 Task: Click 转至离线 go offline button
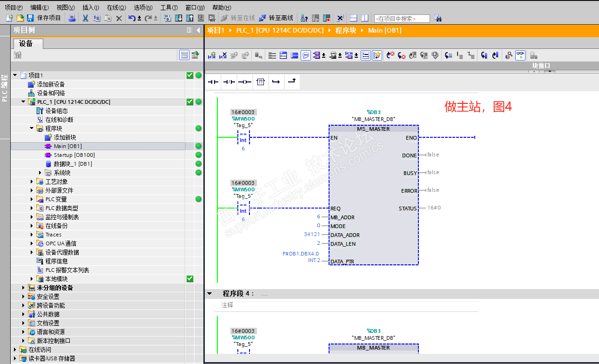(276, 18)
